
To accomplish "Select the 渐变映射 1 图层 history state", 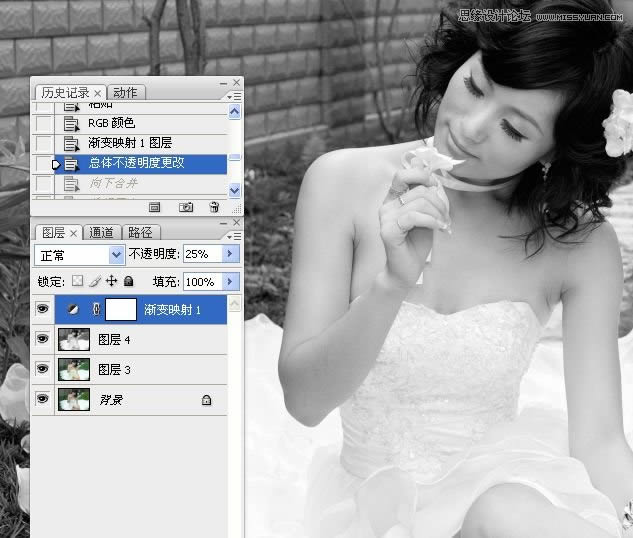I will click(130, 143).
